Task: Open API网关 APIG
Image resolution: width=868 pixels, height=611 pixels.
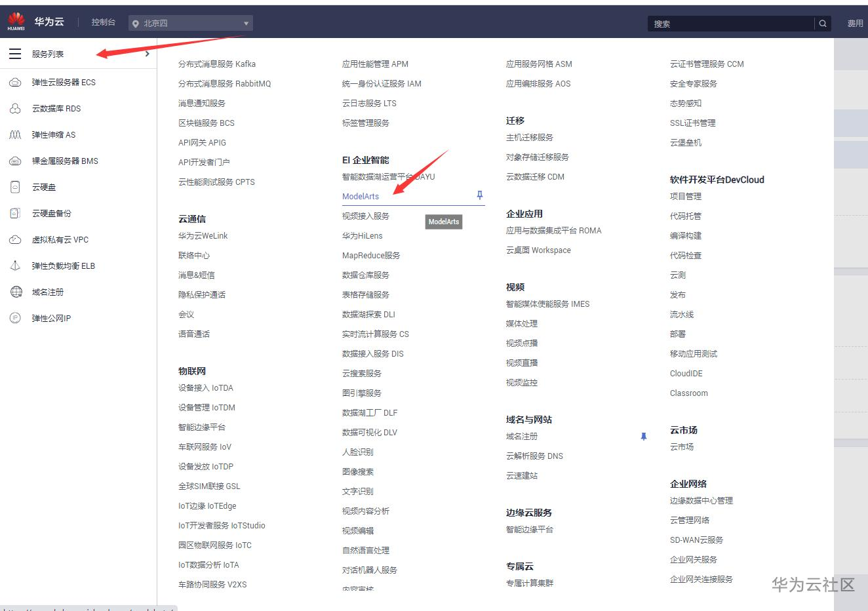Action: pyautogui.click(x=202, y=142)
